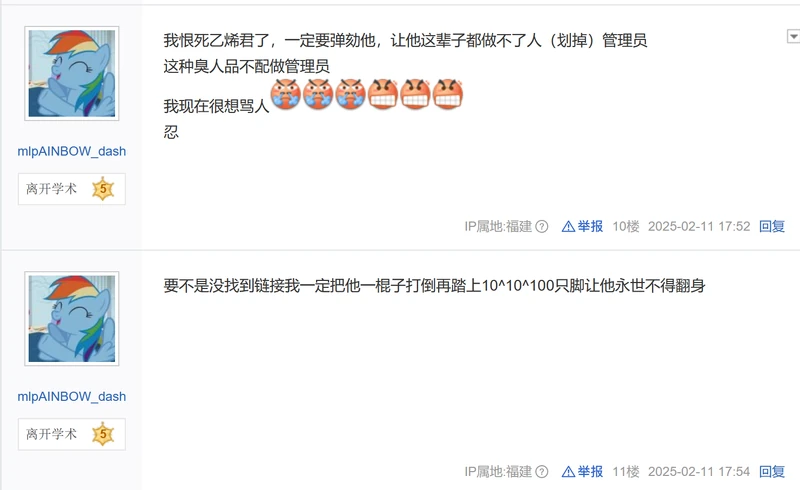Open the dropdown arrow on post 10
The width and height of the screenshot is (800, 490).
click(x=793, y=36)
